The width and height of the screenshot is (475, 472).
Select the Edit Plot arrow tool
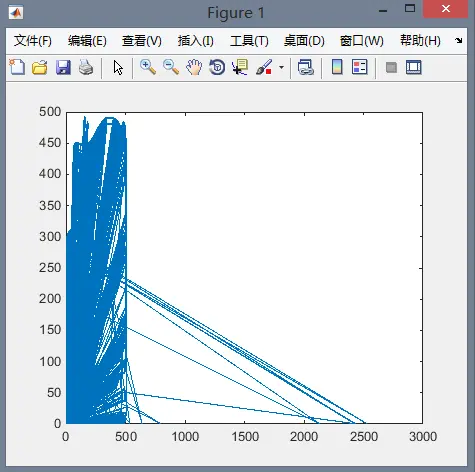(x=118, y=68)
